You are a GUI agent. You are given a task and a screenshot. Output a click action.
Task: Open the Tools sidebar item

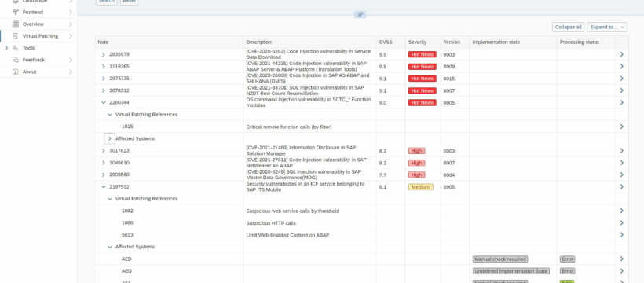tap(38, 48)
